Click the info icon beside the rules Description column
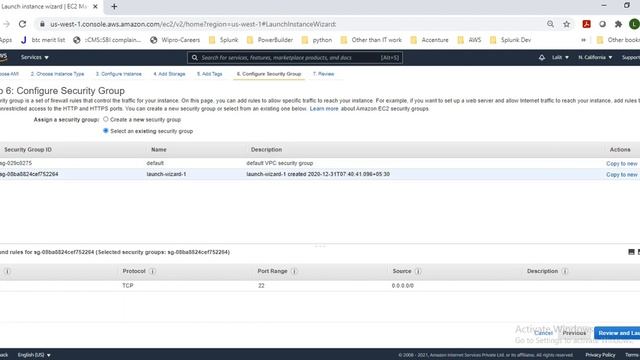640x360 pixels. pos(565,271)
